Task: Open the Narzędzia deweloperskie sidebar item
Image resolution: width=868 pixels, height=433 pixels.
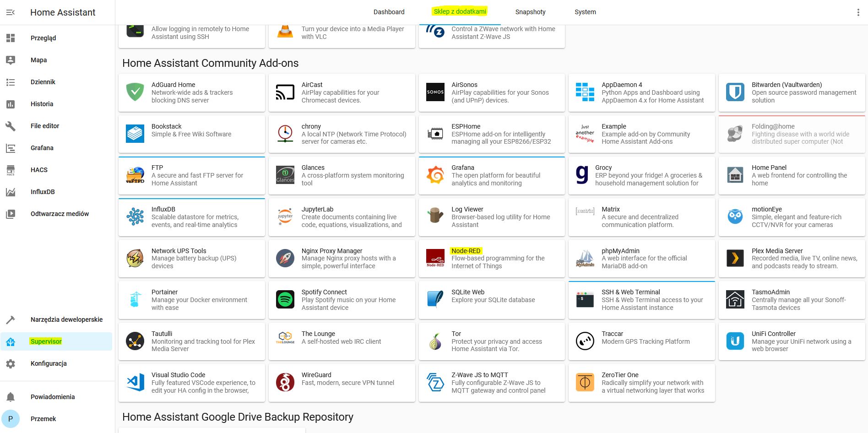Action: [x=66, y=319]
